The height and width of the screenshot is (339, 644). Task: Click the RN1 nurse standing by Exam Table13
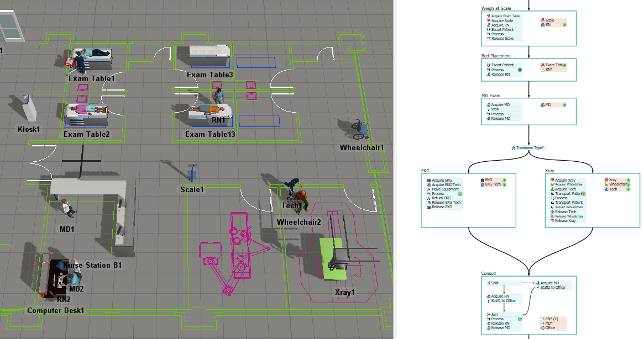219,97
